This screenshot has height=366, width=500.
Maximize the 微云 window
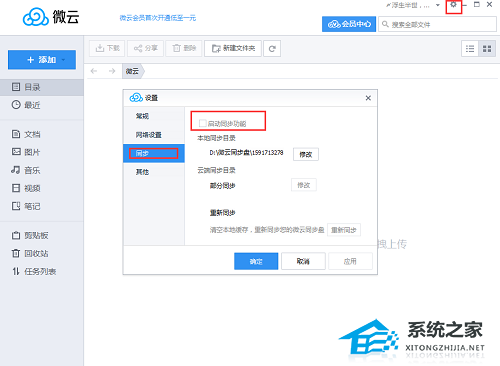[x=477, y=5]
